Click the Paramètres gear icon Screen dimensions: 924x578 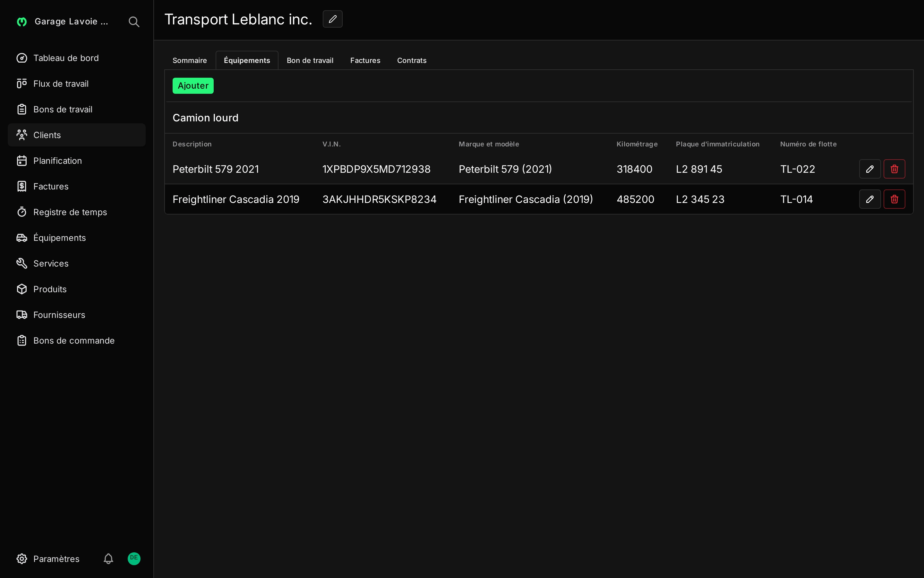click(22, 559)
